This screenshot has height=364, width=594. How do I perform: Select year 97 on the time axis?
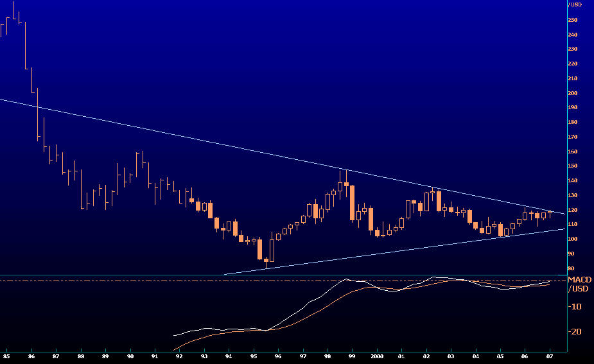point(303,356)
